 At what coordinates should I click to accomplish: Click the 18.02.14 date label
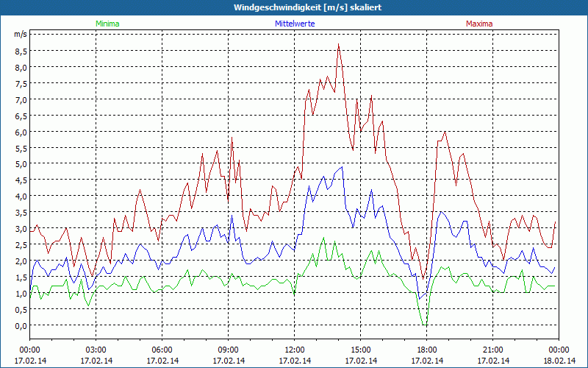point(559,361)
